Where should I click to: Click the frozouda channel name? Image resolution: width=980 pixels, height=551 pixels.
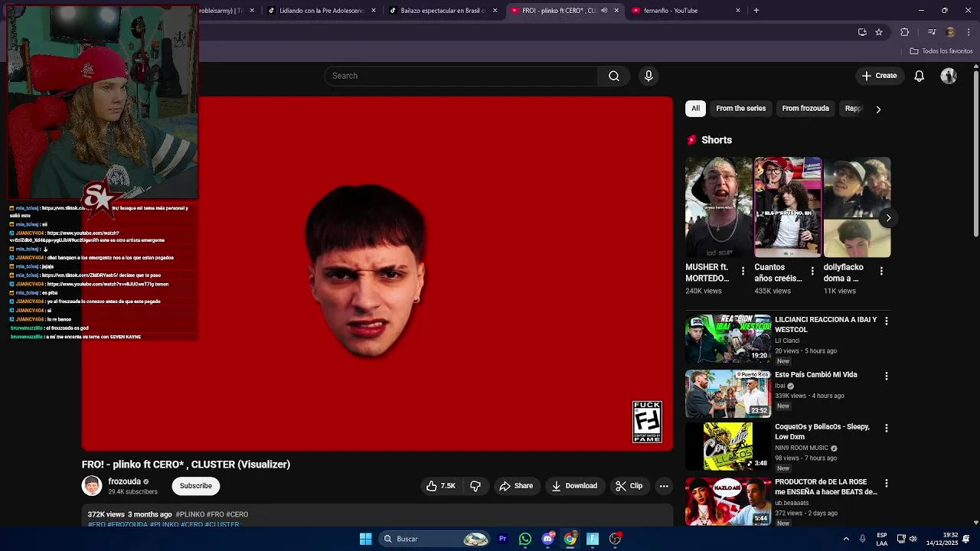pos(125,481)
